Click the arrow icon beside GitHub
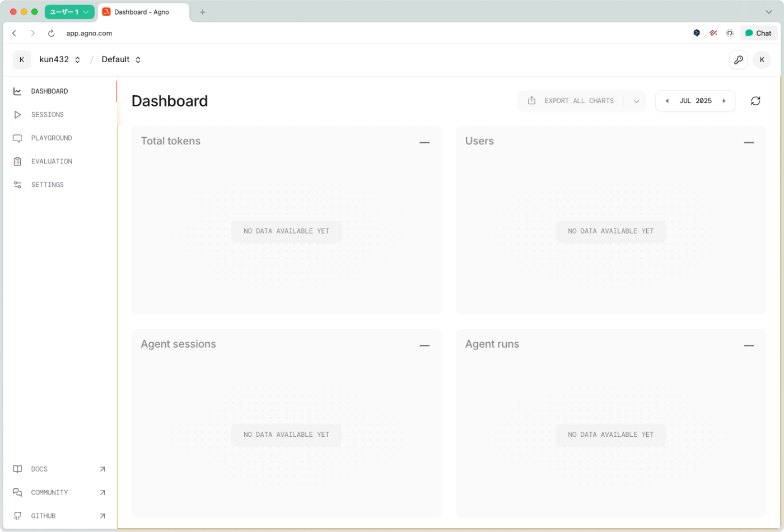The image size is (784, 532). (x=102, y=516)
